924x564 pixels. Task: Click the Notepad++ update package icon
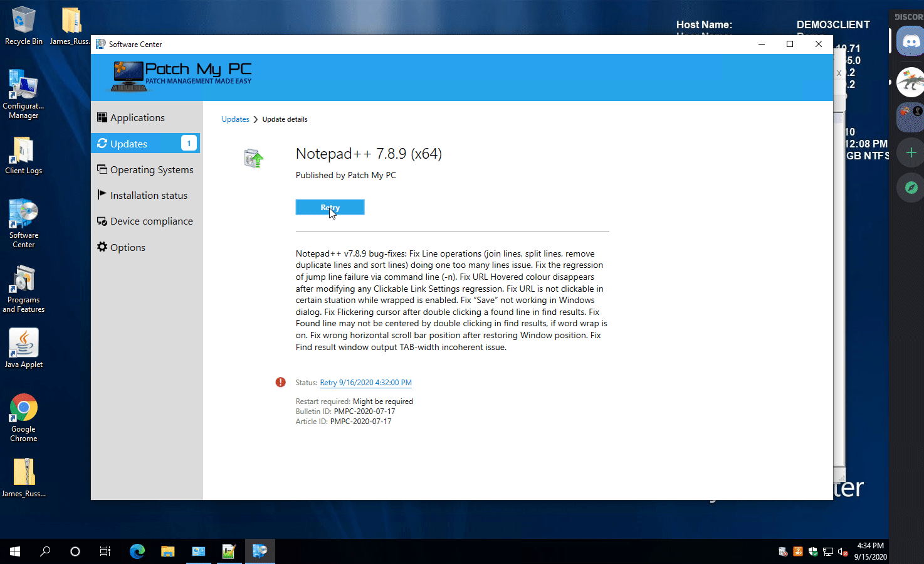coord(254,158)
